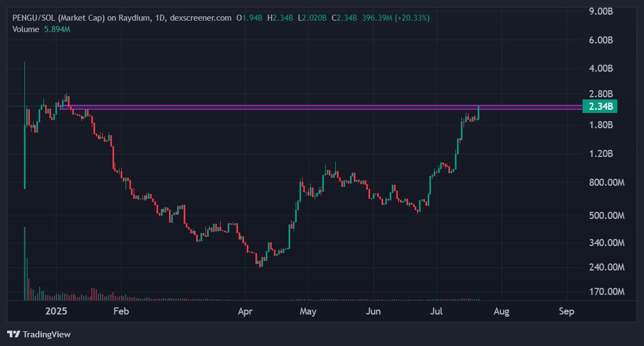Click the Apr time axis label
The height and width of the screenshot is (346, 644).
click(245, 312)
